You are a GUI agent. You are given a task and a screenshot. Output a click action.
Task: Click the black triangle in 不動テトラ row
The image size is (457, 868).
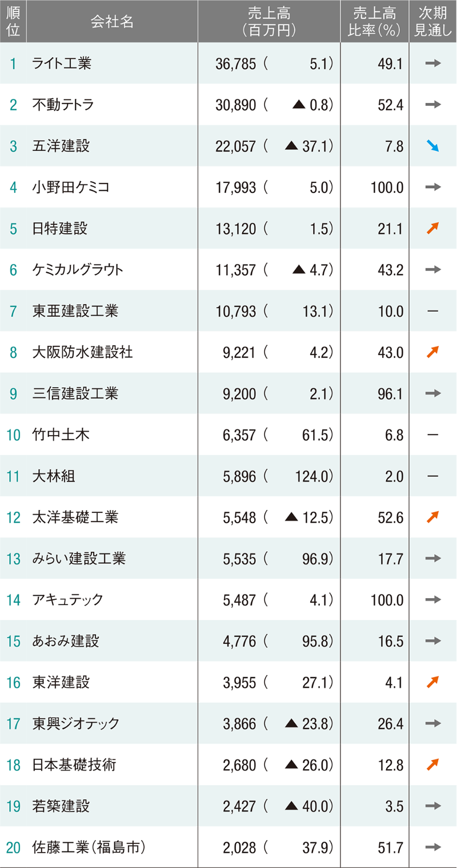click(x=298, y=105)
